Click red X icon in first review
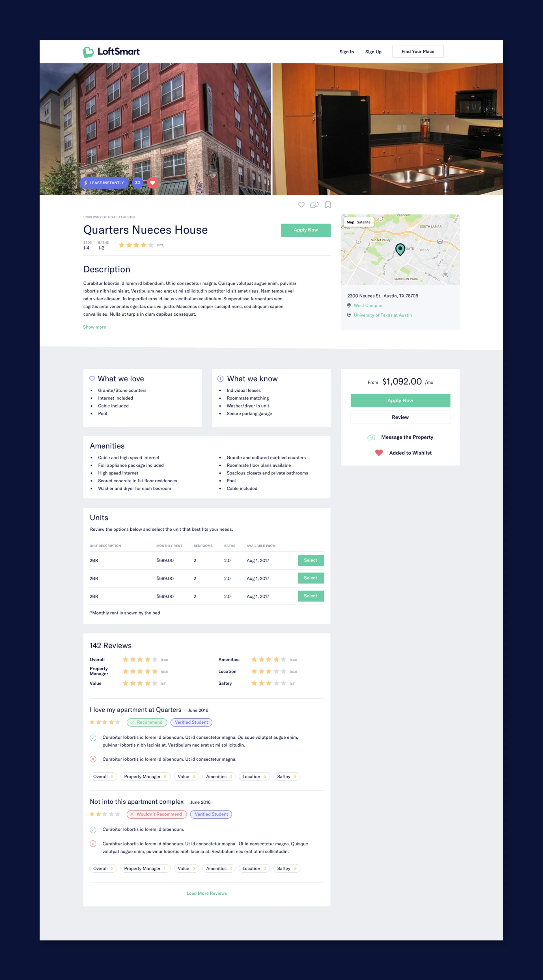The image size is (543, 980). tap(93, 759)
